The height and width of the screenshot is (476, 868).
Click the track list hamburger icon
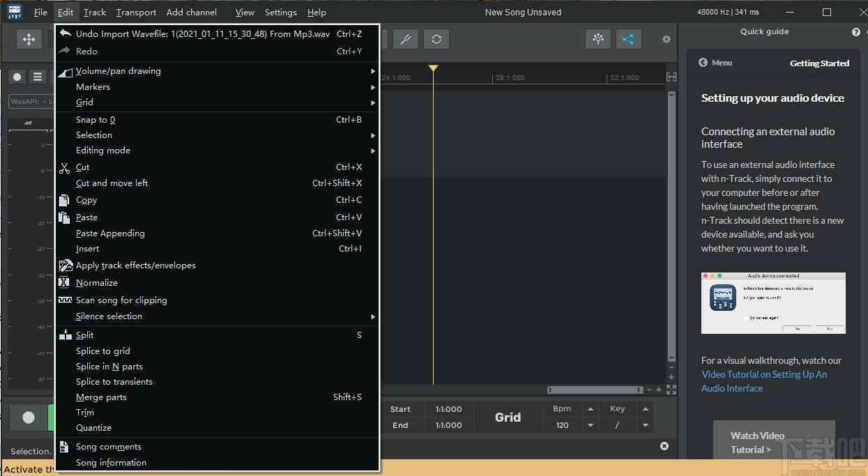point(38,77)
